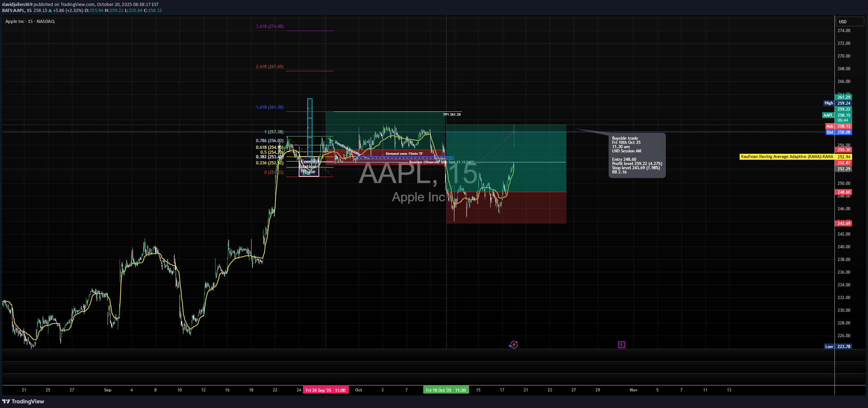868x408 pixels.
Task: Click the cyan vertical bar pattern drawing
Action: [310, 127]
